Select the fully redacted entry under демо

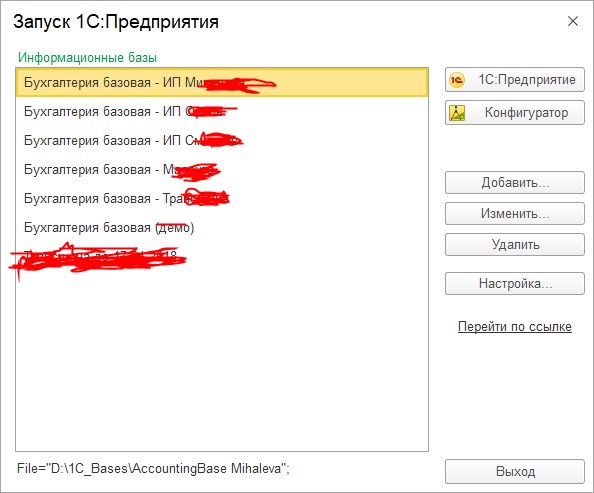pos(222,257)
